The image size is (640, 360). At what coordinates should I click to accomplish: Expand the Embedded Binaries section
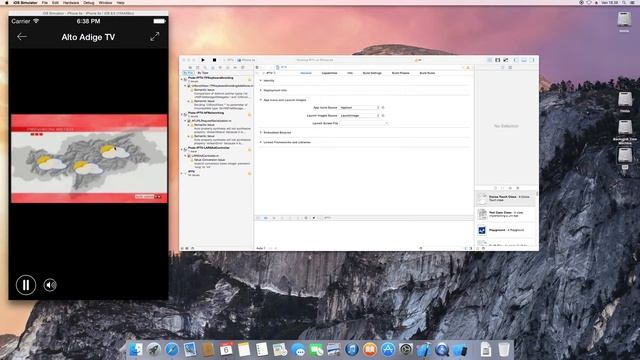click(261, 133)
